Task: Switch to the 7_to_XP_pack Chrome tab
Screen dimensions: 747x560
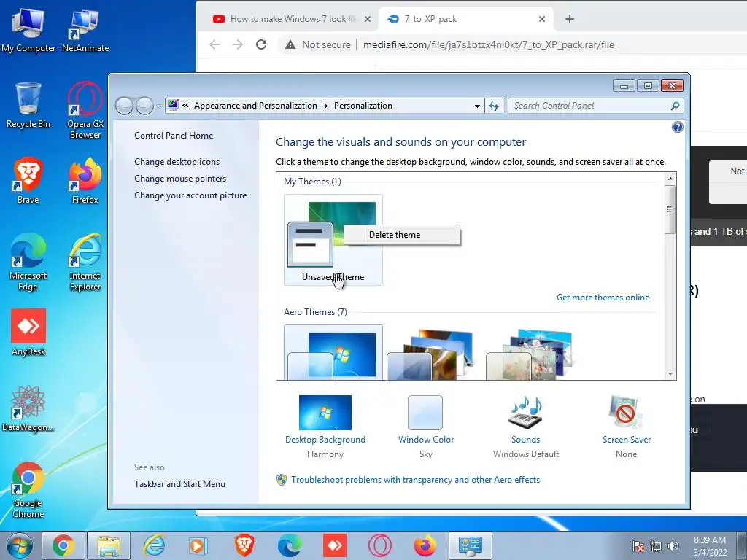Action: tap(465, 19)
